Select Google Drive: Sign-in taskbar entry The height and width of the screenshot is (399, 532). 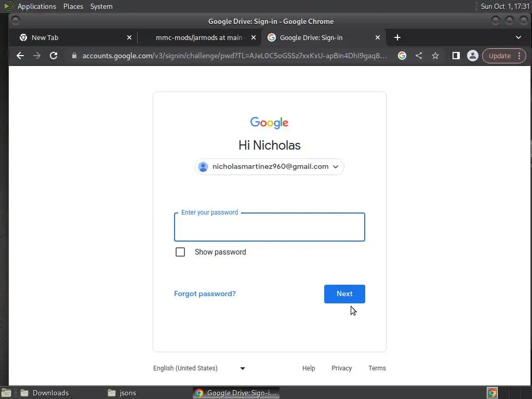236,393
